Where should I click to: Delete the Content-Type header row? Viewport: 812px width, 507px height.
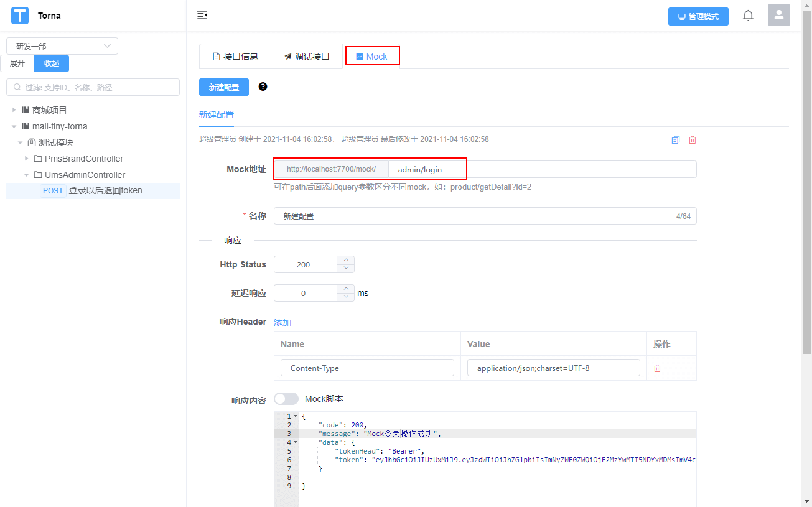tap(657, 368)
